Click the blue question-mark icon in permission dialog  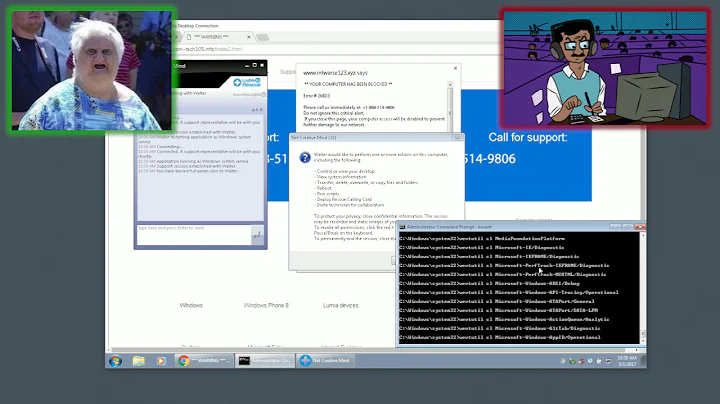[x=305, y=157]
